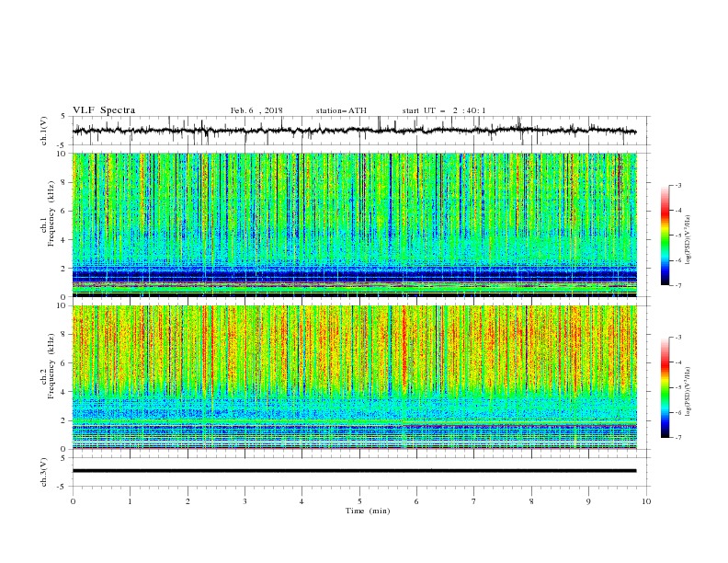Pick the ch.1 spectrogram color scale bar

pos(665,236)
